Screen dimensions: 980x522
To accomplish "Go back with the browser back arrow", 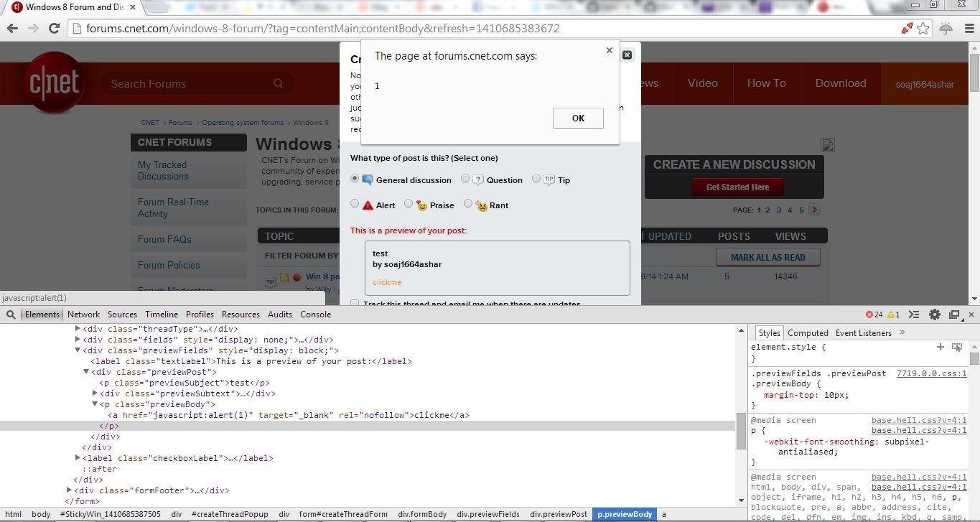I will [x=12, y=28].
